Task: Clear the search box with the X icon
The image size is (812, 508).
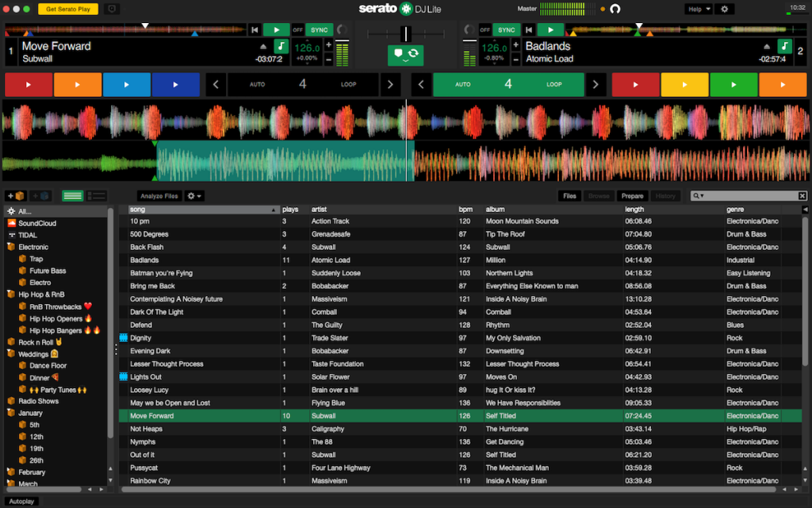Action: (802, 195)
